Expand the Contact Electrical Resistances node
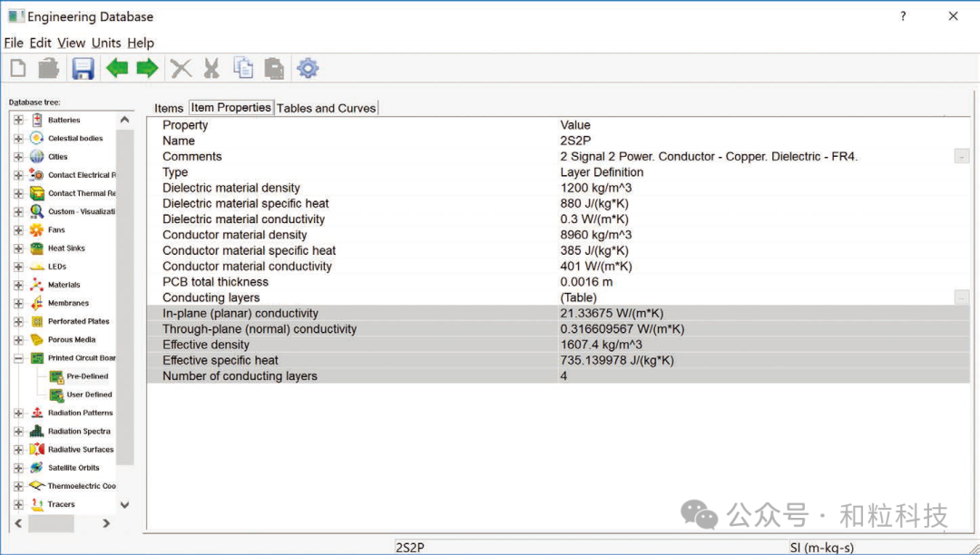This screenshot has height=555, width=980. click(18, 175)
